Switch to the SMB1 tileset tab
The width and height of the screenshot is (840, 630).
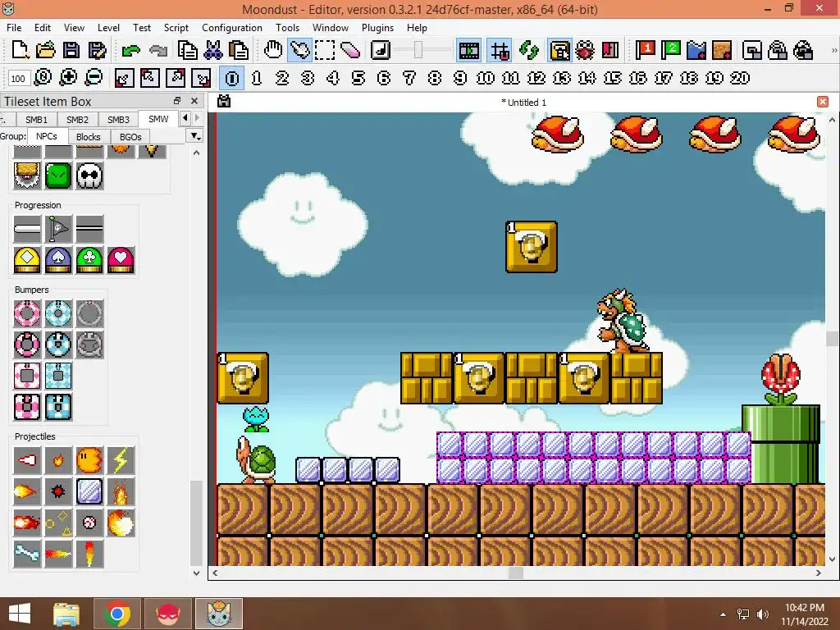pos(36,120)
